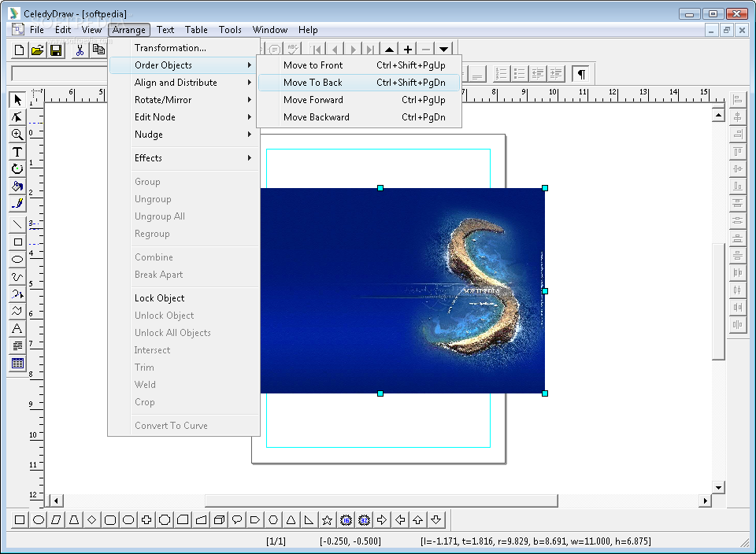
Task: Expand the Align and Distribute submenu
Action: point(183,83)
